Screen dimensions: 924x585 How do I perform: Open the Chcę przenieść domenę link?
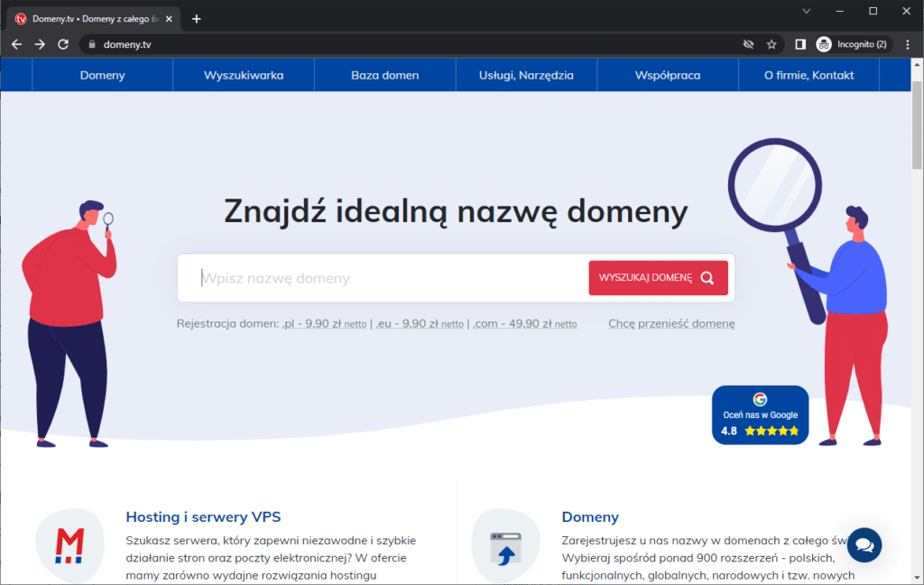pyautogui.click(x=671, y=322)
